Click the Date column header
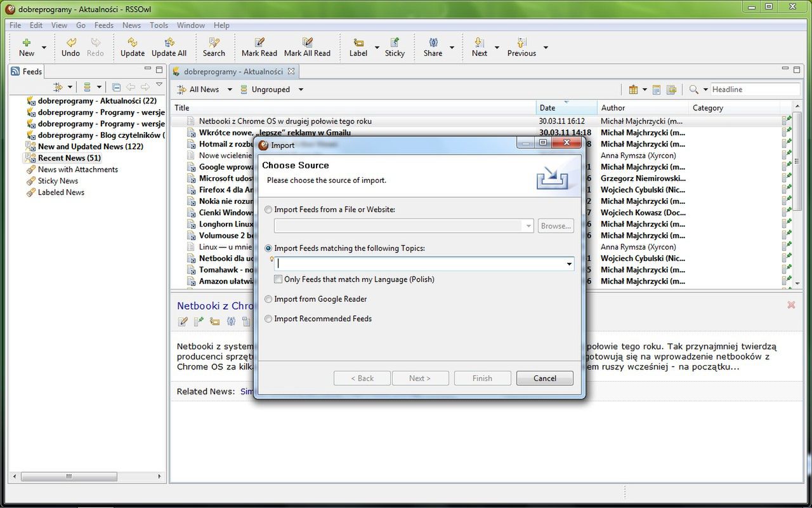 (566, 108)
